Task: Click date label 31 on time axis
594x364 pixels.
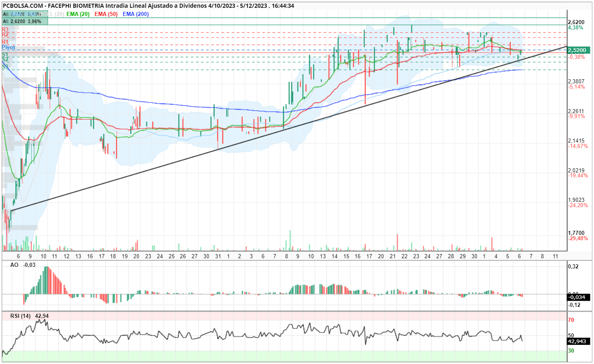Action: (218, 257)
